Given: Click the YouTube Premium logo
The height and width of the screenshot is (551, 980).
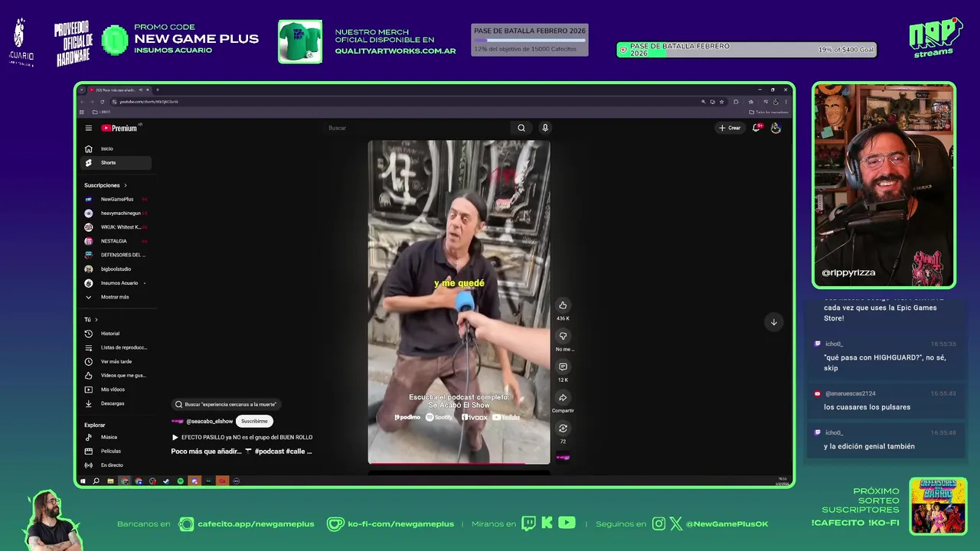Looking at the screenshot, I should pyautogui.click(x=119, y=128).
